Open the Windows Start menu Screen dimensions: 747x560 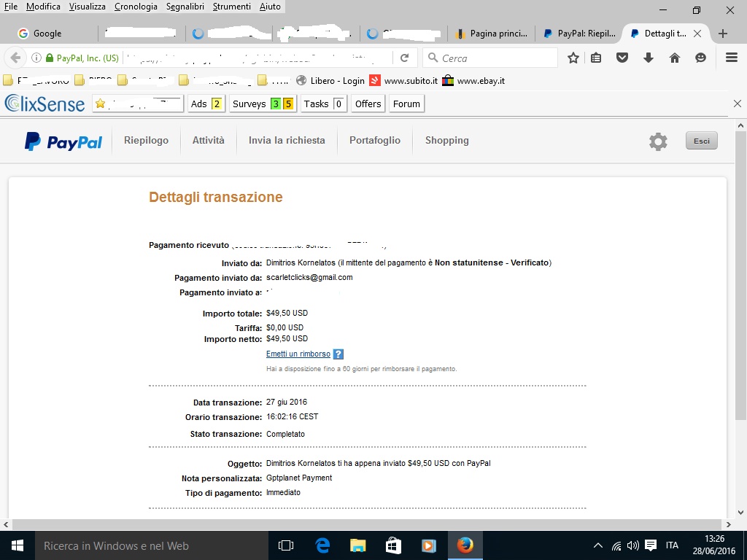[x=18, y=545]
